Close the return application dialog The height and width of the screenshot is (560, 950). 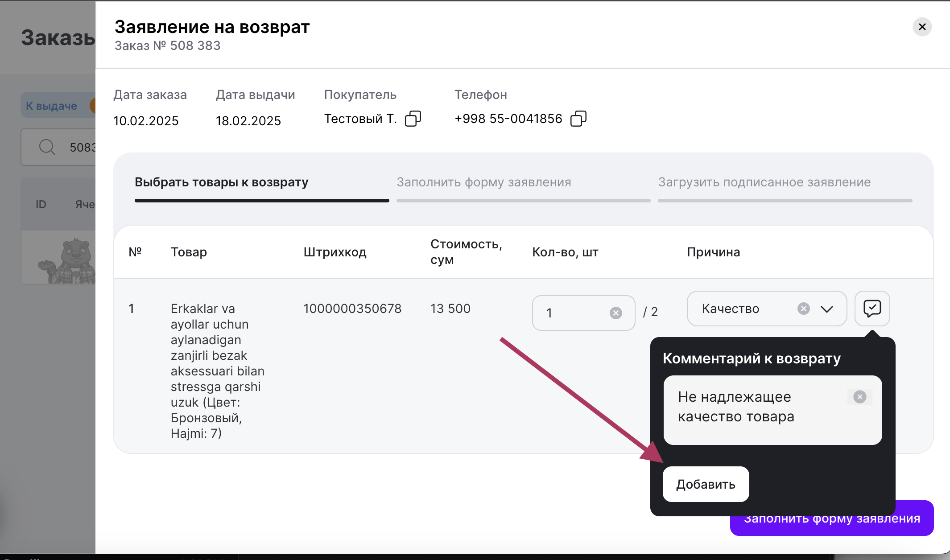(922, 27)
